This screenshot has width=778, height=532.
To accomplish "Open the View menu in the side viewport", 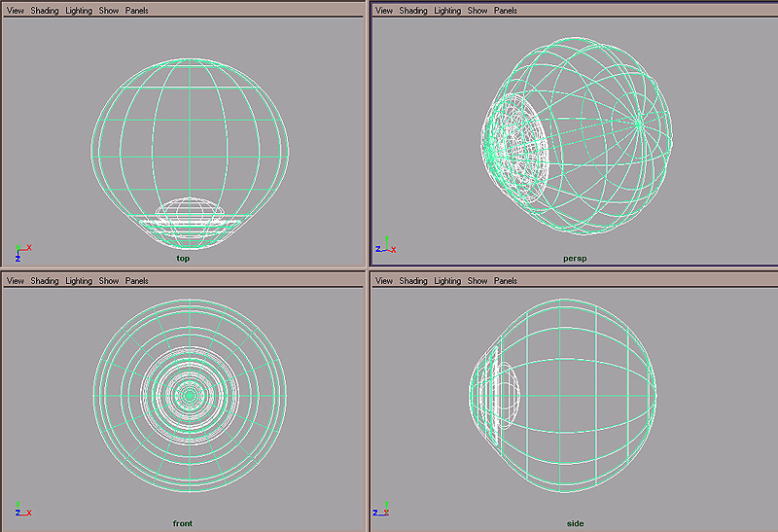I will click(x=384, y=281).
